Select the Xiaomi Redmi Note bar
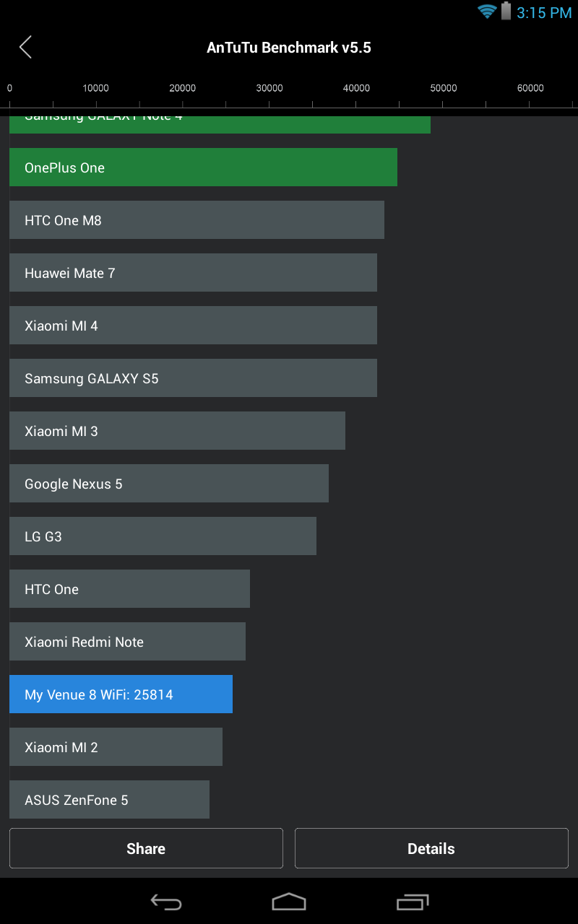 [127, 642]
